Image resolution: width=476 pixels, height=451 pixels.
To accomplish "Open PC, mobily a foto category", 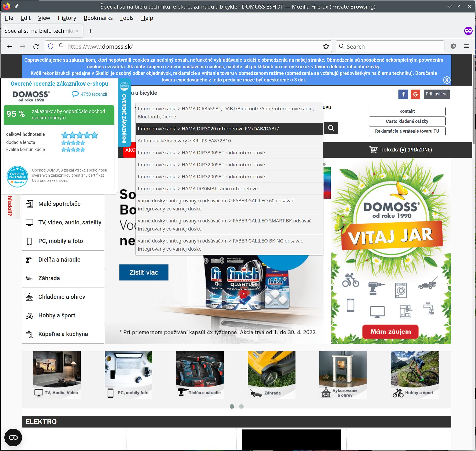I will click(x=63, y=241).
